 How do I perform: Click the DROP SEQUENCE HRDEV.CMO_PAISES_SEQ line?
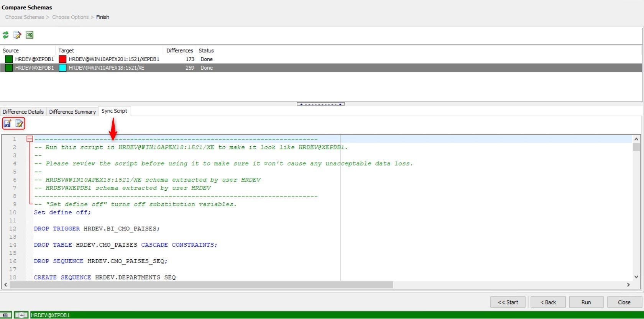[101, 261]
